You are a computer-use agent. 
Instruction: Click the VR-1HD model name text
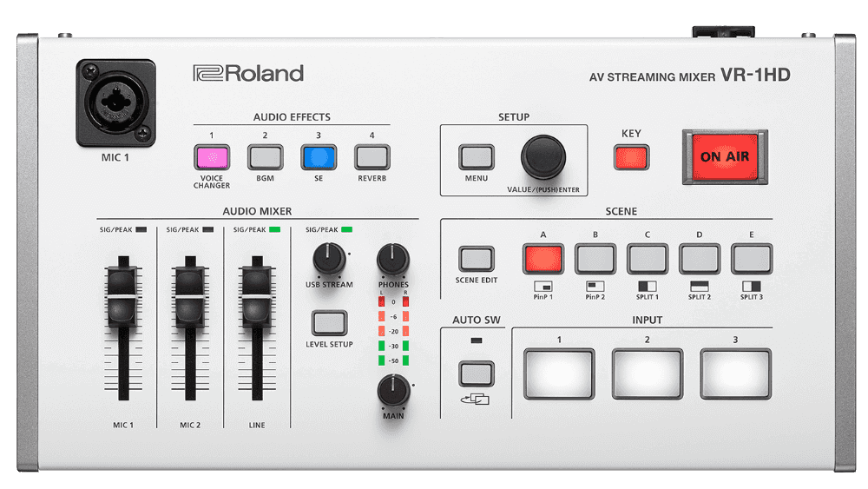755,75
